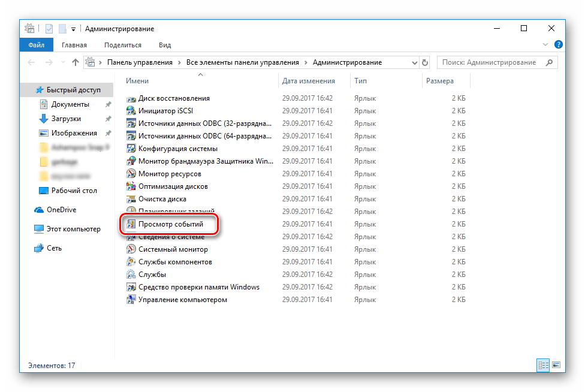Screen dimensions: 585x392
Task: Select the Управление компьютером icon
Action: [x=131, y=300]
